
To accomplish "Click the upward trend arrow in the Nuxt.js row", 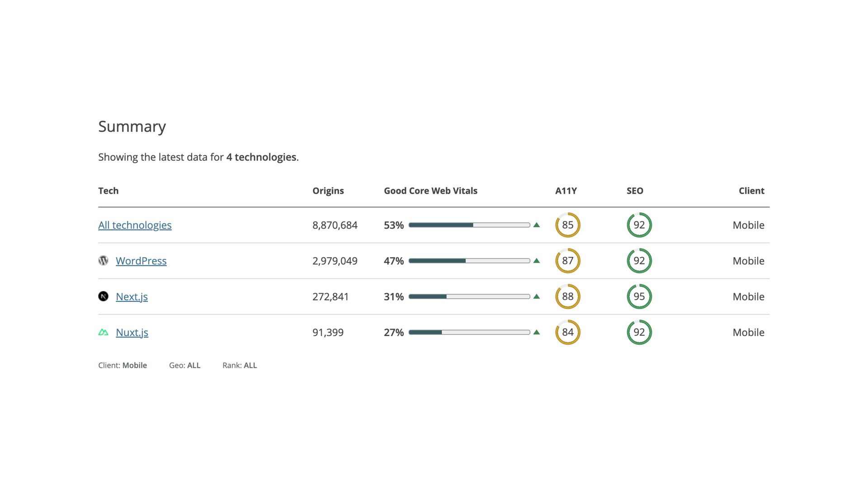I will [537, 332].
